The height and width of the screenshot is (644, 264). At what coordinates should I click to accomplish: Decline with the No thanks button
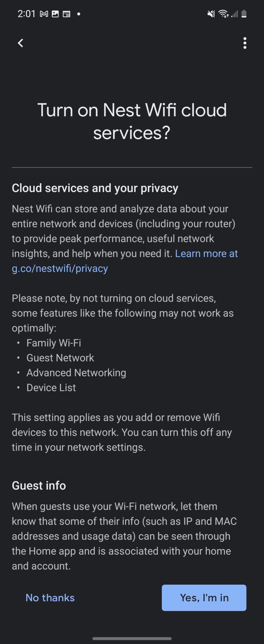[50, 598]
